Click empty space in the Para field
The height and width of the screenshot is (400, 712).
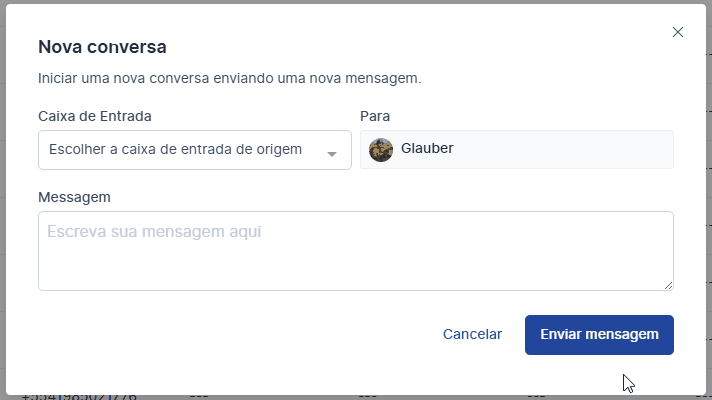[x=570, y=150]
